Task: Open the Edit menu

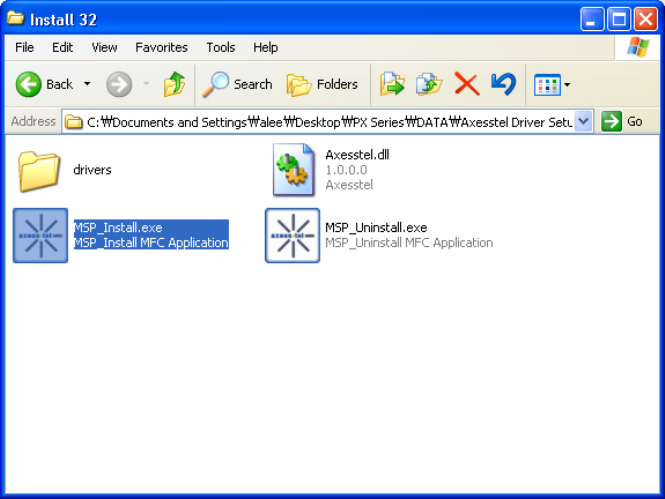Action: tap(62, 47)
